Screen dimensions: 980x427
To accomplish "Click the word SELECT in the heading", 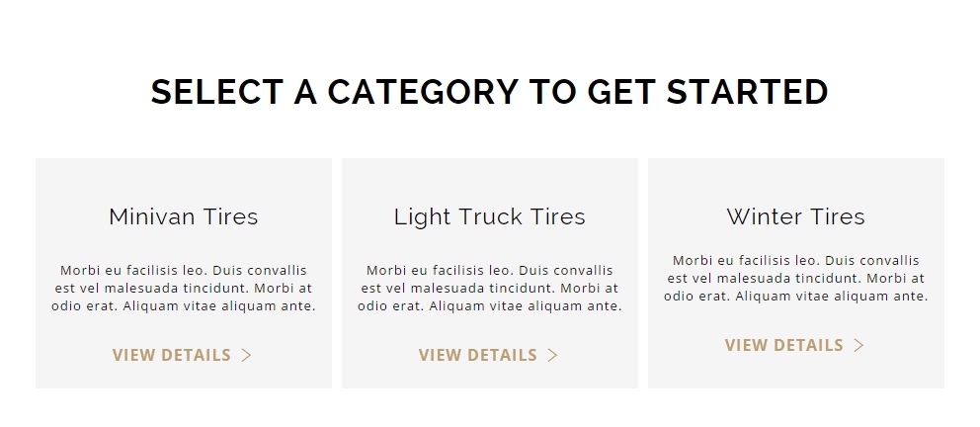I will pyautogui.click(x=217, y=92).
